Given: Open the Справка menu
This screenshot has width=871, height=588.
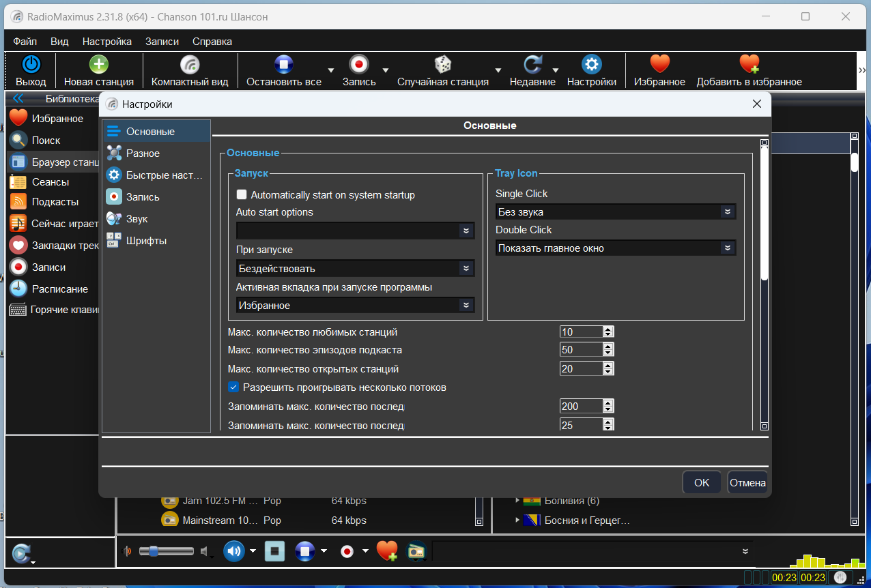Looking at the screenshot, I should point(212,42).
